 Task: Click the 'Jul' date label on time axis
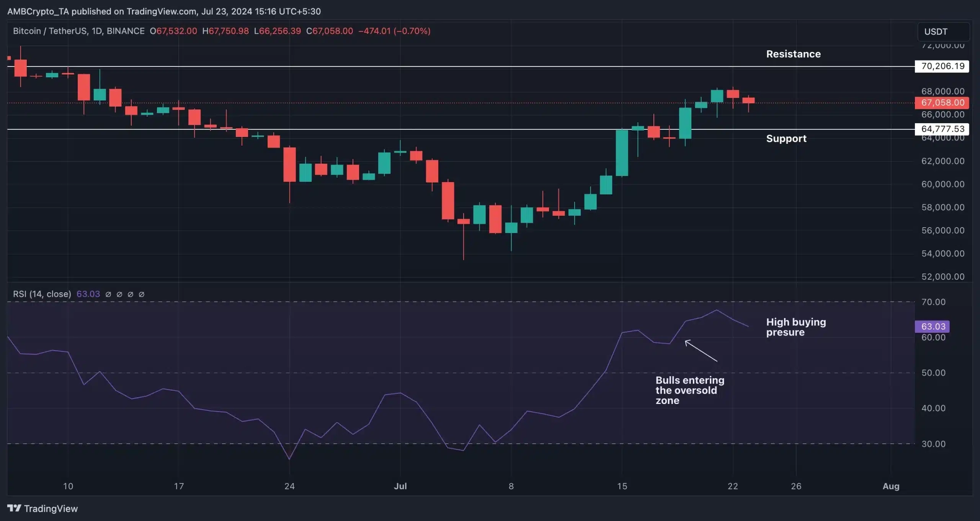(x=400, y=486)
